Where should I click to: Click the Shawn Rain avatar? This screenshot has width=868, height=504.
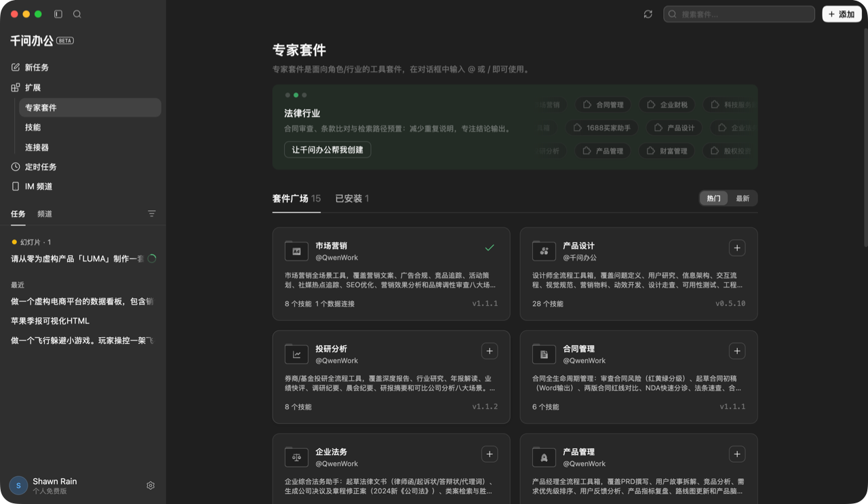tap(18, 486)
